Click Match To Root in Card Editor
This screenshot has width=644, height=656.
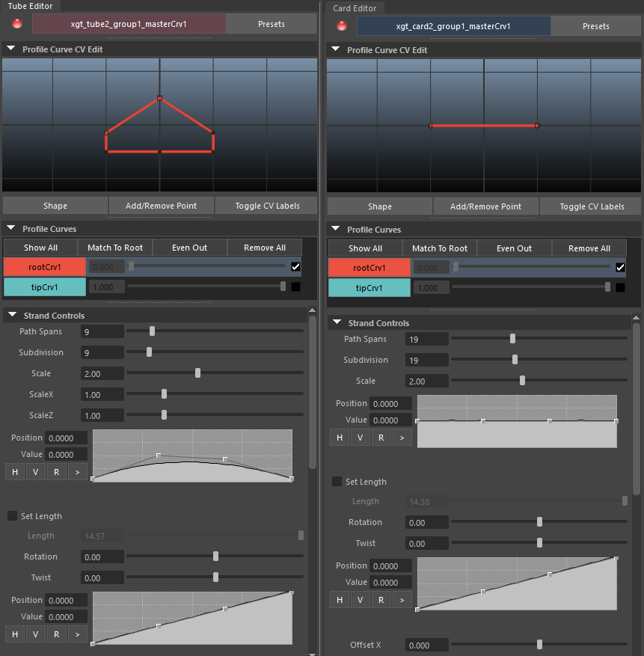(x=439, y=248)
